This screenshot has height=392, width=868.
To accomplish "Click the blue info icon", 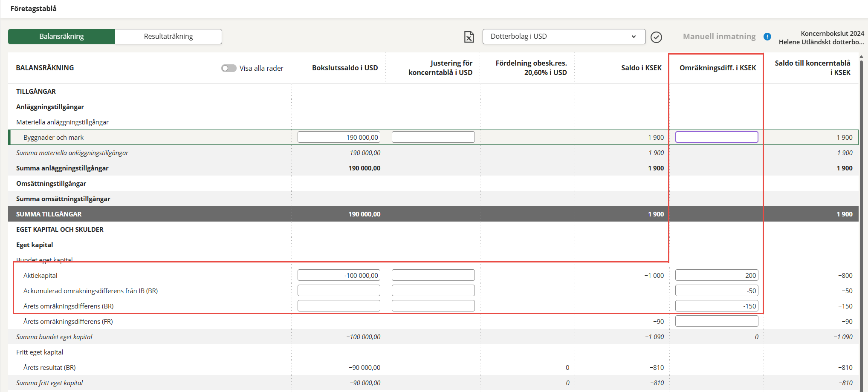I will [x=767, y=37].
